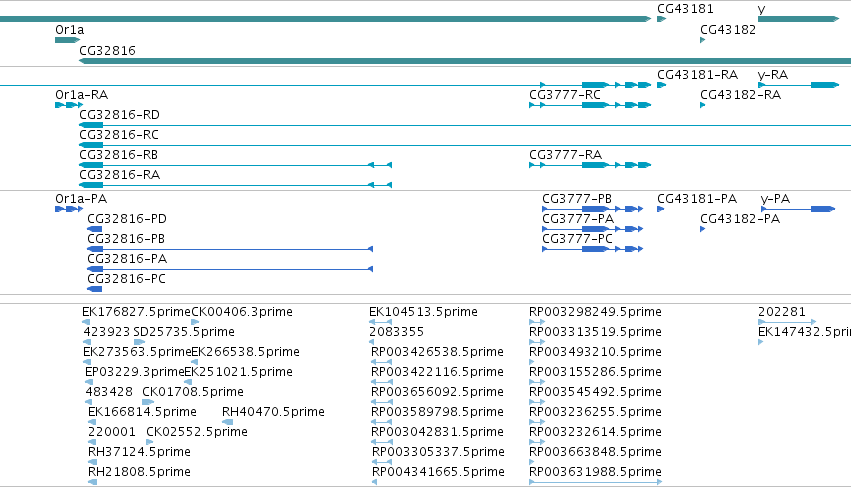Select the CG32816-RA transcript label
851x487 pixels.
click(119, 175)
